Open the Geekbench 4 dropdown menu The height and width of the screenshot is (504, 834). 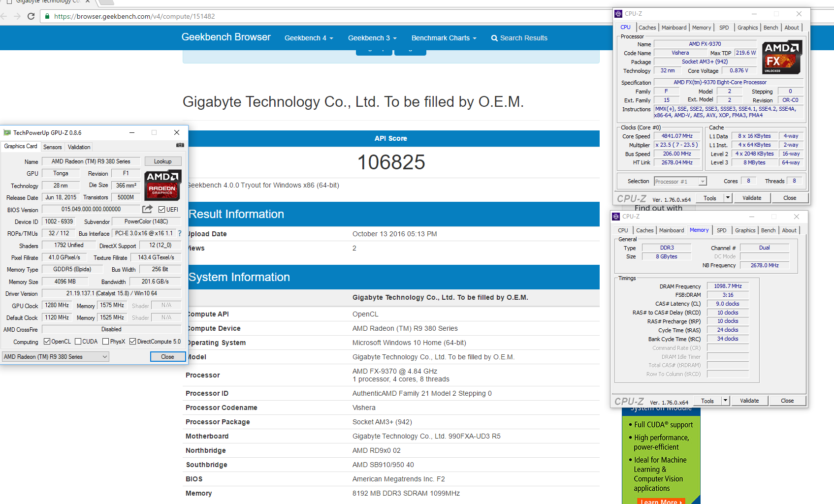coord(309,38)
